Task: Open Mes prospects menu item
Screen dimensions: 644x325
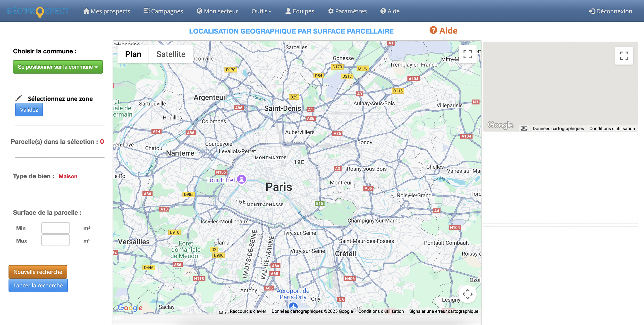Action: (x=107, y=11)
